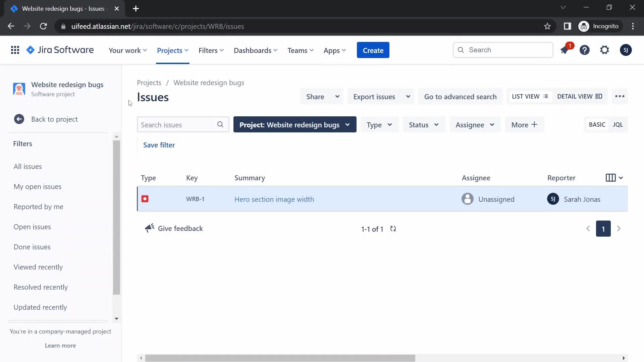
Task: Select the All issues filter
Action: [x=28, y=166]
